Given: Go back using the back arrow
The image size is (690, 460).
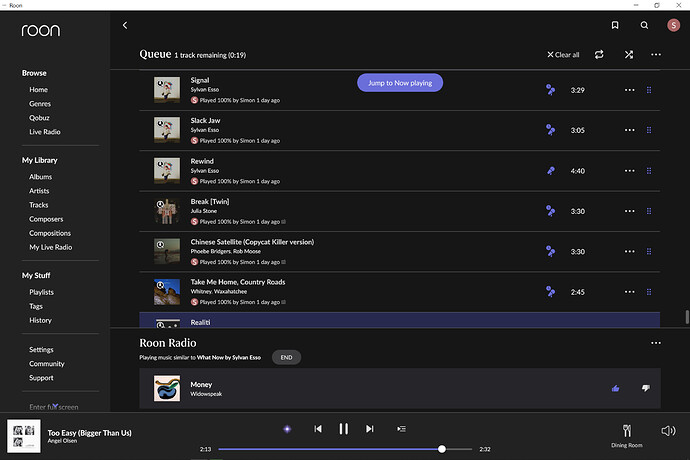Looking at the screenshot, I should 125,26.
